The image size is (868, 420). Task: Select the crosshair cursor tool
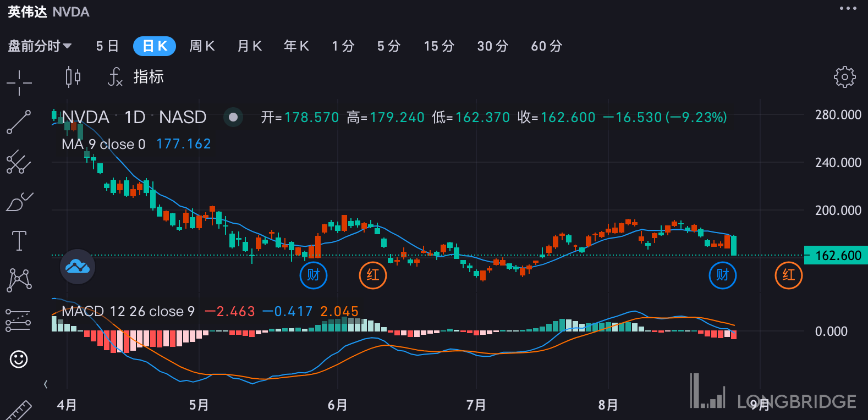19,83
